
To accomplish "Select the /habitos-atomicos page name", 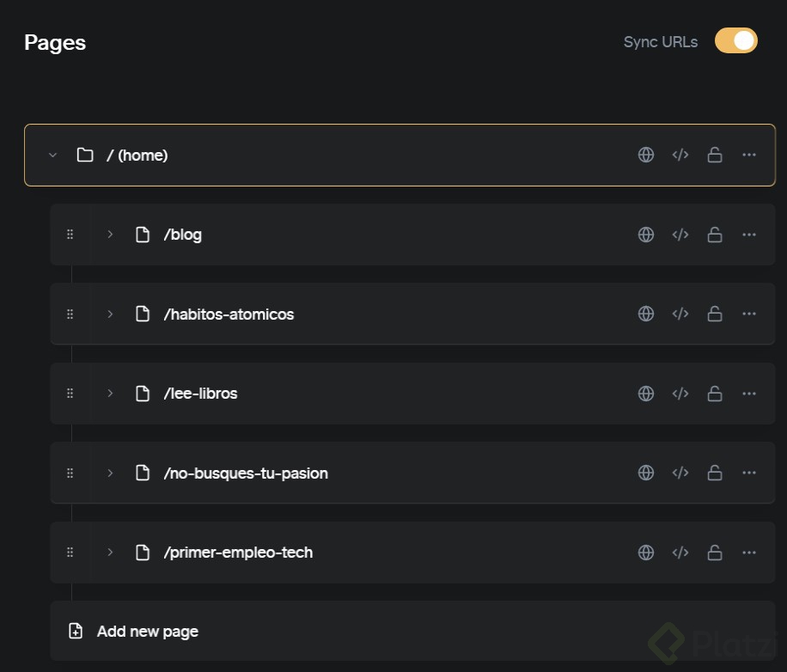I will [229, 315].
